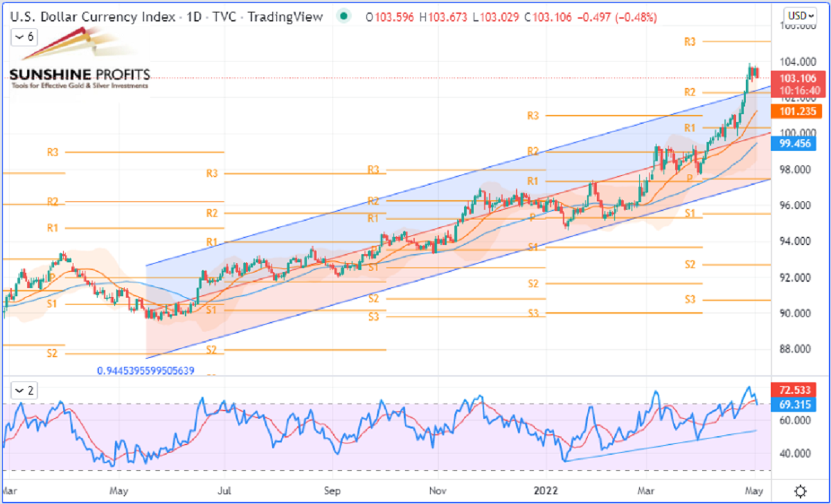Open chart settings gear icon
The height and width of the screenshot is (504, 831).
[800, 491]
